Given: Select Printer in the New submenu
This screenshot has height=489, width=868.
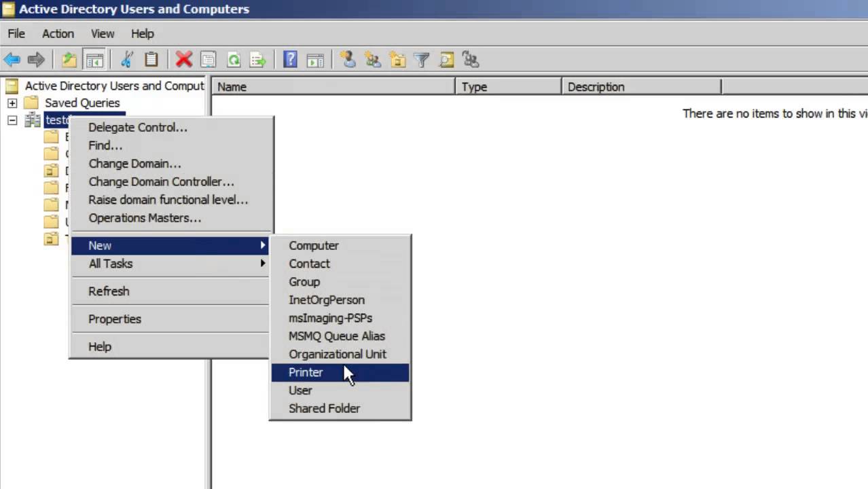Looking at the screenshot, I should (x=340, y=372).
